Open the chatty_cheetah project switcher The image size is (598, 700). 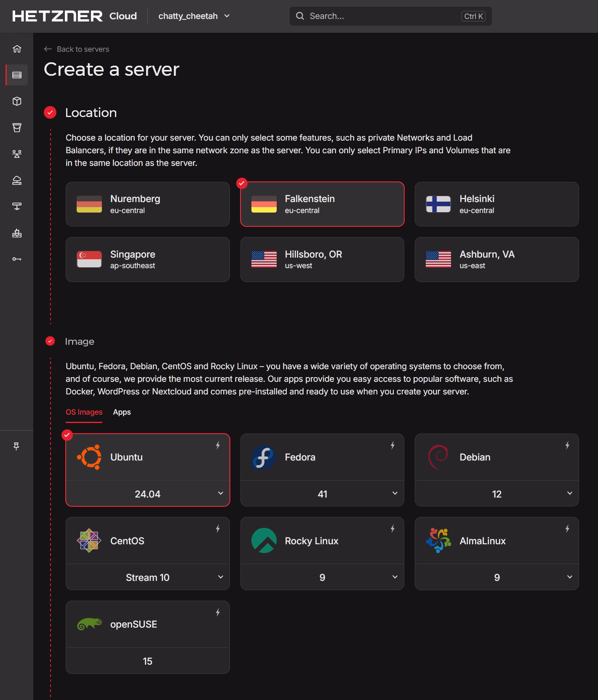(x=194, y=16)
